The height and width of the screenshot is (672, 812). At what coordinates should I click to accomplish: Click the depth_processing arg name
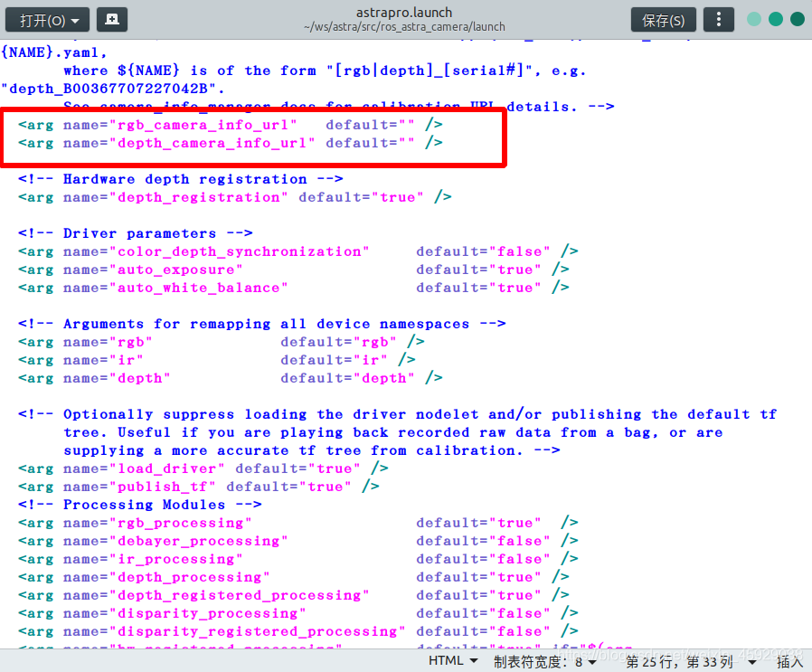tap(189, 577)
